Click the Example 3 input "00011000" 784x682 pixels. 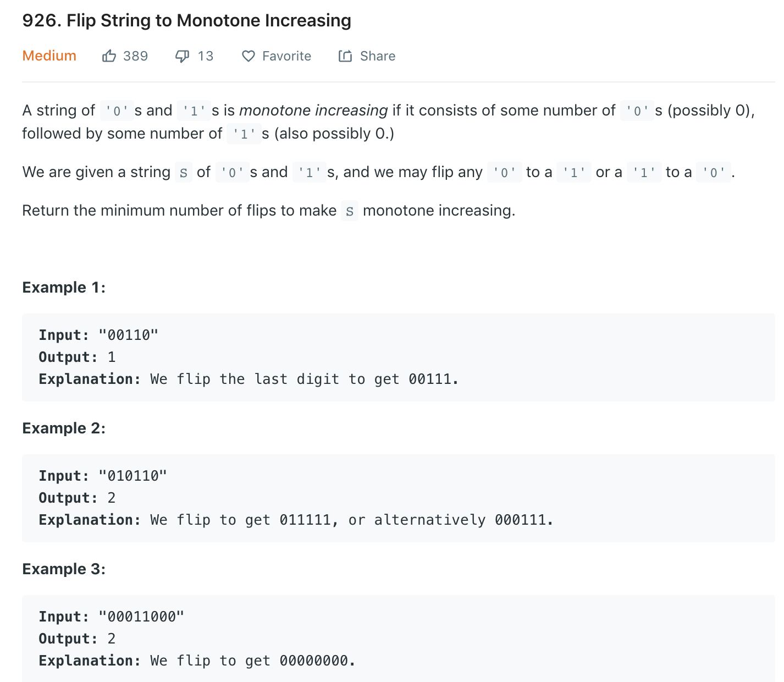point(141,617)
